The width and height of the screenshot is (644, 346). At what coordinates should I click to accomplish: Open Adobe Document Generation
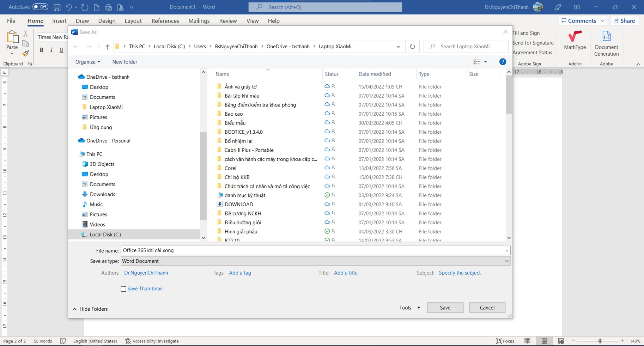pyautogui.click(x=606, y=43)
